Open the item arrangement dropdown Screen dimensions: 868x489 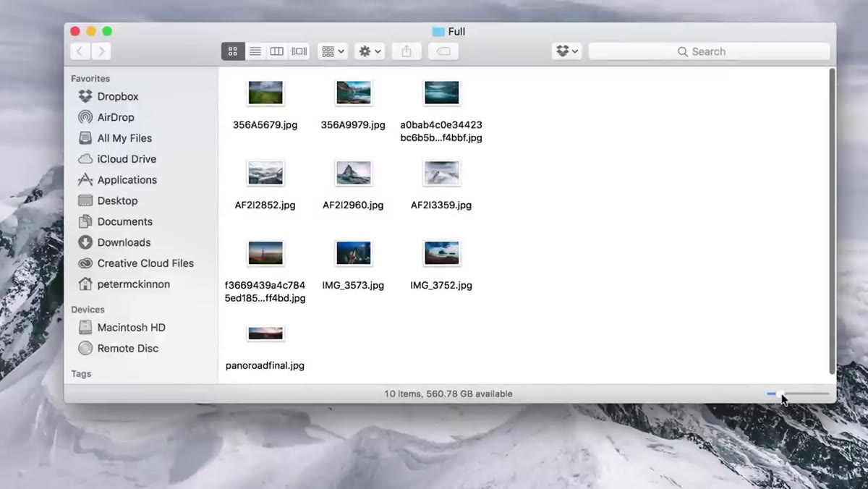333,51
